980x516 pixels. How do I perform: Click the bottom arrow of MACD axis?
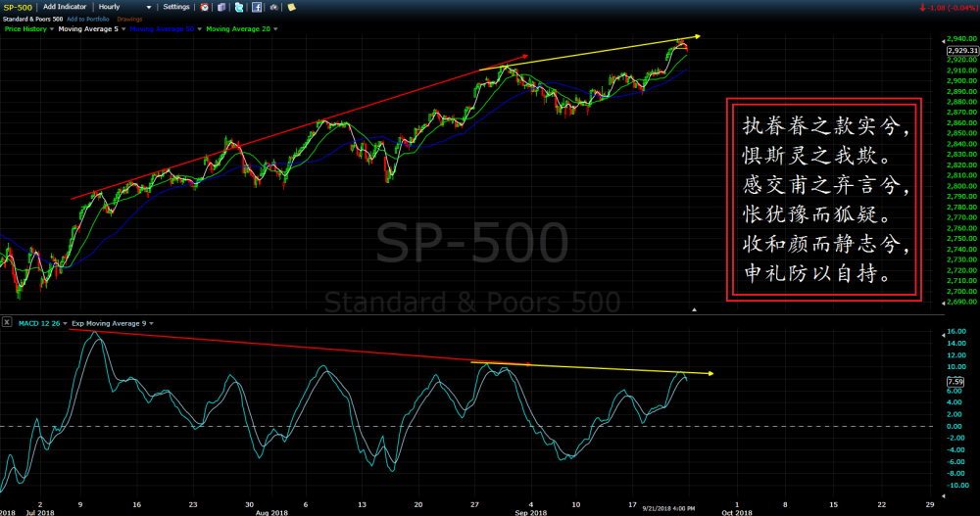[943, 496]
